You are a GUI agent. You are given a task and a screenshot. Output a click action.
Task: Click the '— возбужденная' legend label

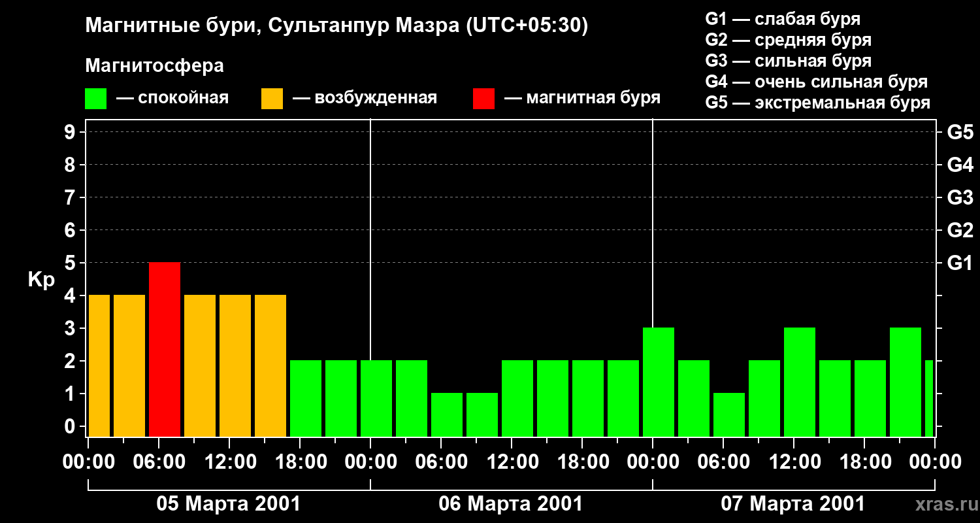pos(365,98)
